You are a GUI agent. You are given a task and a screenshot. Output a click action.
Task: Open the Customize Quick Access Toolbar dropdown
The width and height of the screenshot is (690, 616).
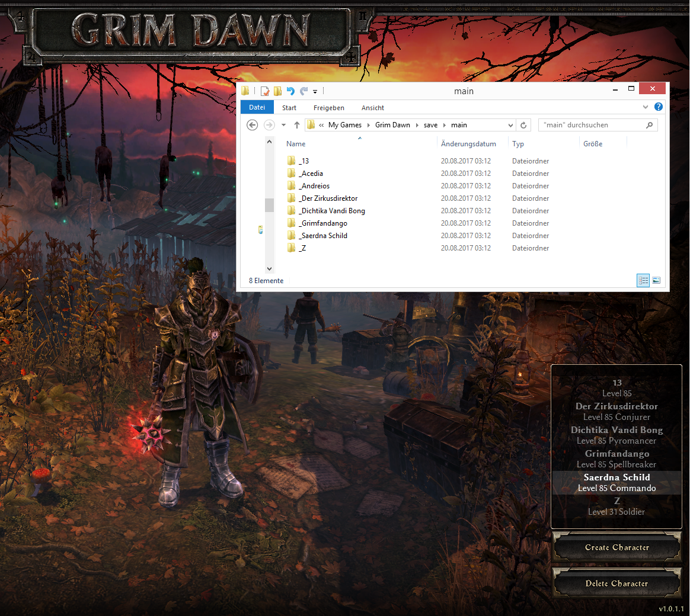point(315,91)
